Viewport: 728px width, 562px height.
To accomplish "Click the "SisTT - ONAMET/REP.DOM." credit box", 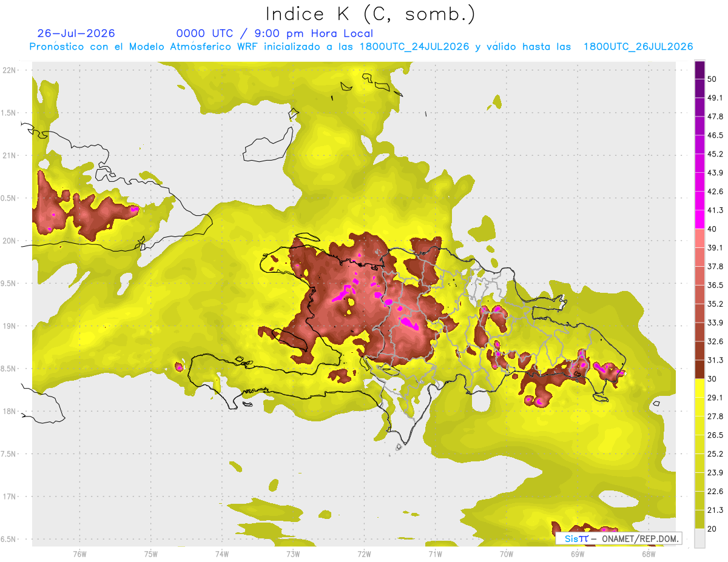I will (619, 538).
